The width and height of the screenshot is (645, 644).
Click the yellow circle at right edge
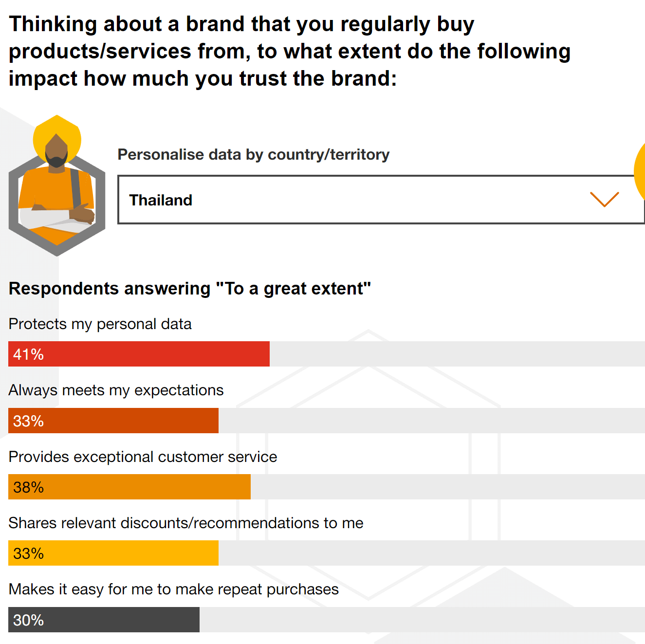tap(640, 171)
